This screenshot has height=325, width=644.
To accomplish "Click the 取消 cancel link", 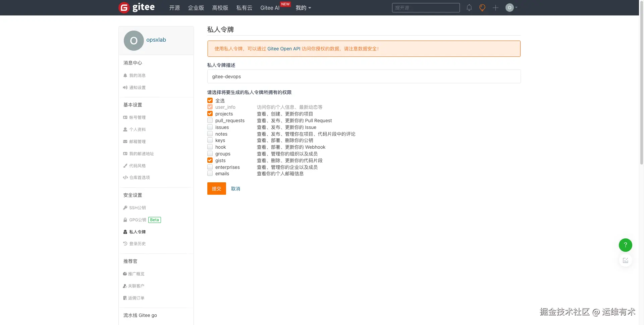I will 235,189.
